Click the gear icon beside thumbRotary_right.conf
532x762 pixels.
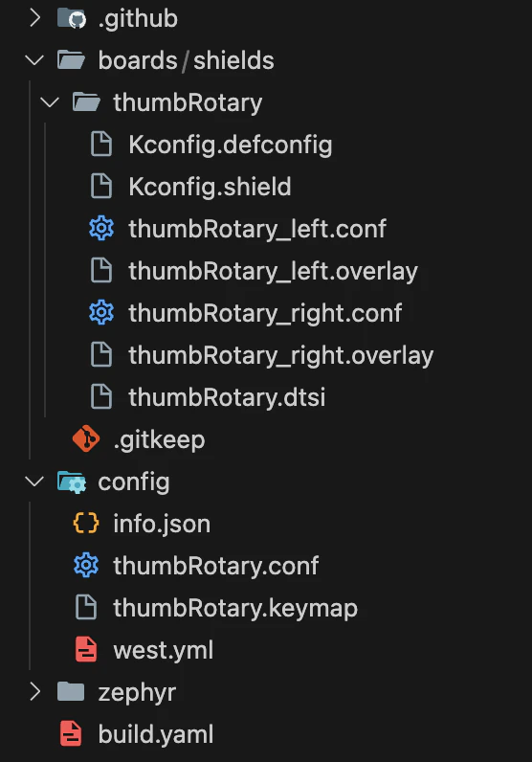coord(101,312)
